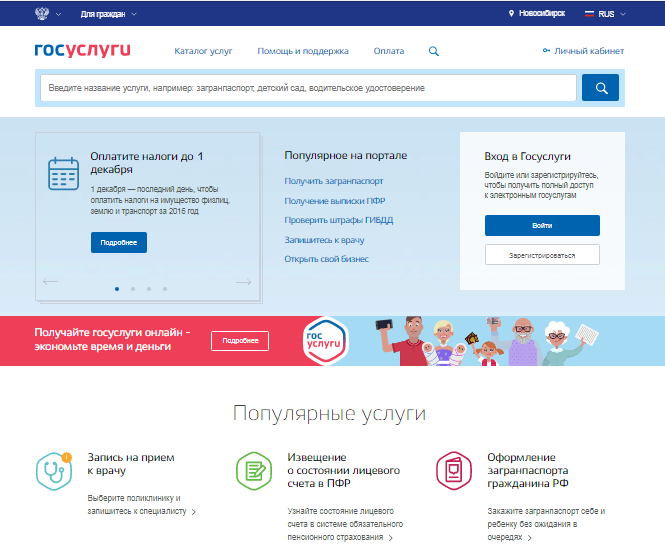Click the 'Зарегистрироваться' button
665x559 pixels.
pyautogui.click(x=542, y=255)
